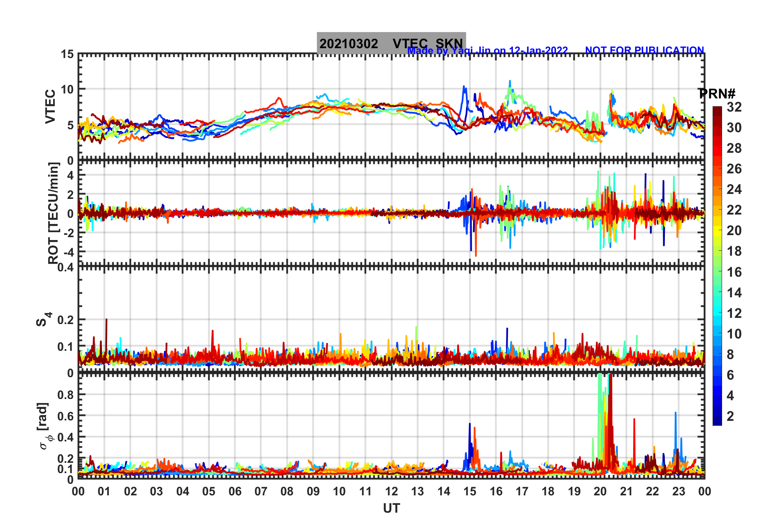Click the PRN# colorbar strip
The image size is (783, 532).
point(717,266)
